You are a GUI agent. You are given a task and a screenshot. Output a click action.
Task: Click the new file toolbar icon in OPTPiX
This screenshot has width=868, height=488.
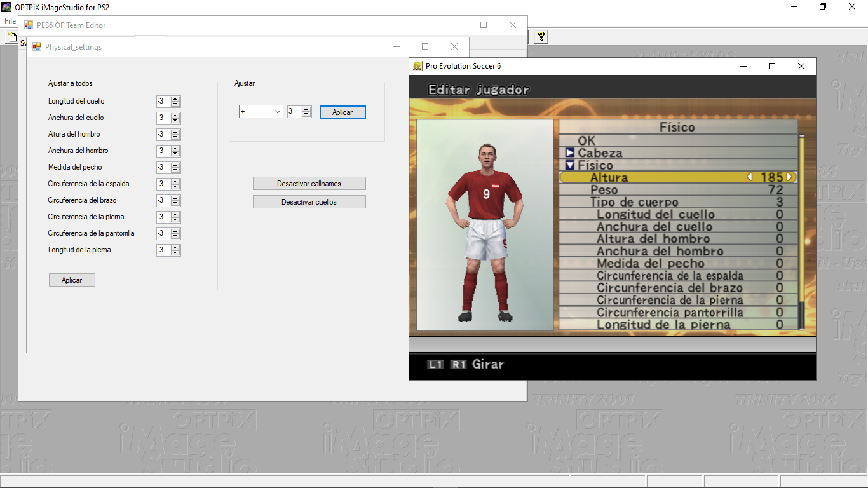[x=11, y=37]
